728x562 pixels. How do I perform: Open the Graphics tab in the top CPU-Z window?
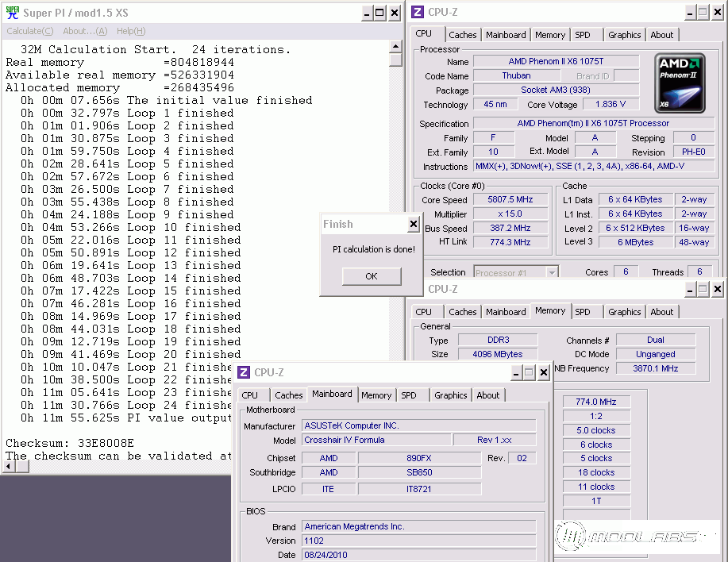[x=625, y=35]
